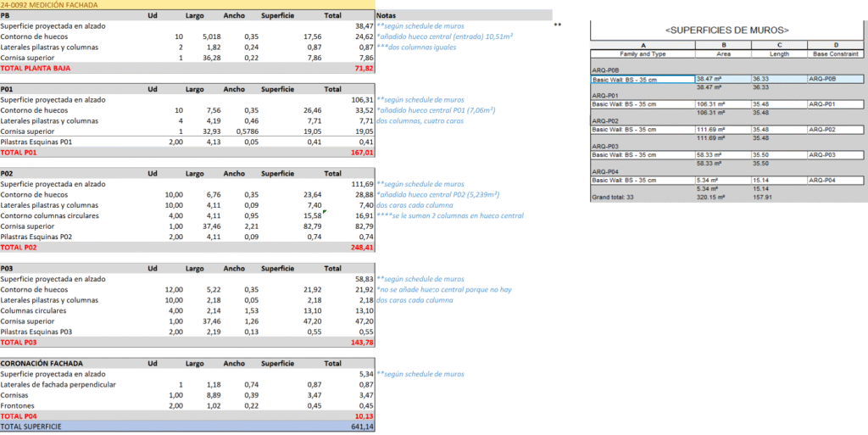The image size is (868, 435).
Task: Click the TOTAL SUPERFICIE value 641,14
Action: pos(362,427)
